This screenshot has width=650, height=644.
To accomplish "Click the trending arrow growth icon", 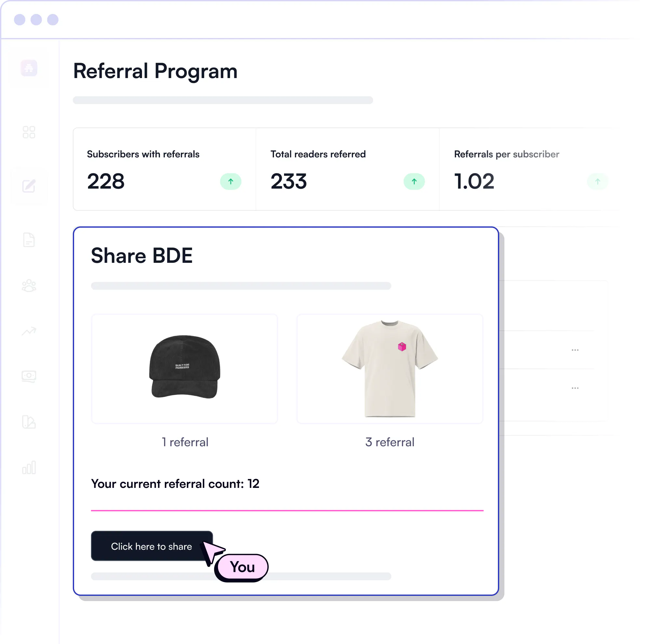I will pyautogui.click(x=29, y=331).
